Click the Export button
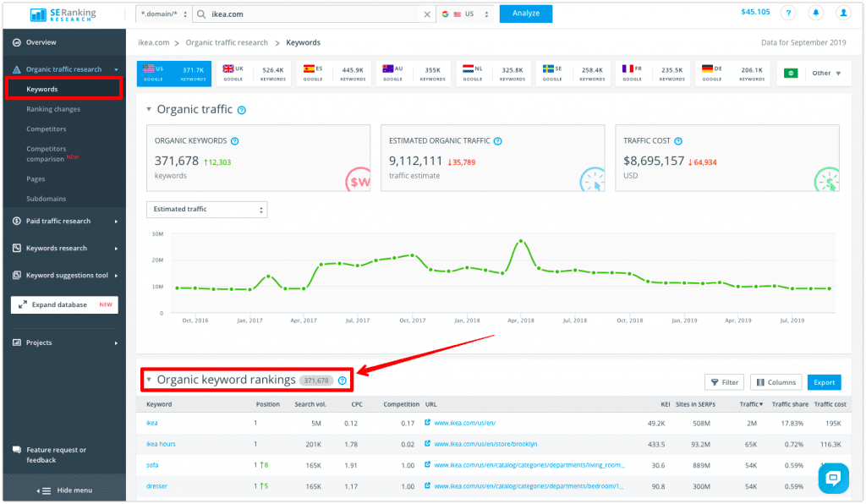The height and width of the screenshot is (504, 866). tap(824, 382)
